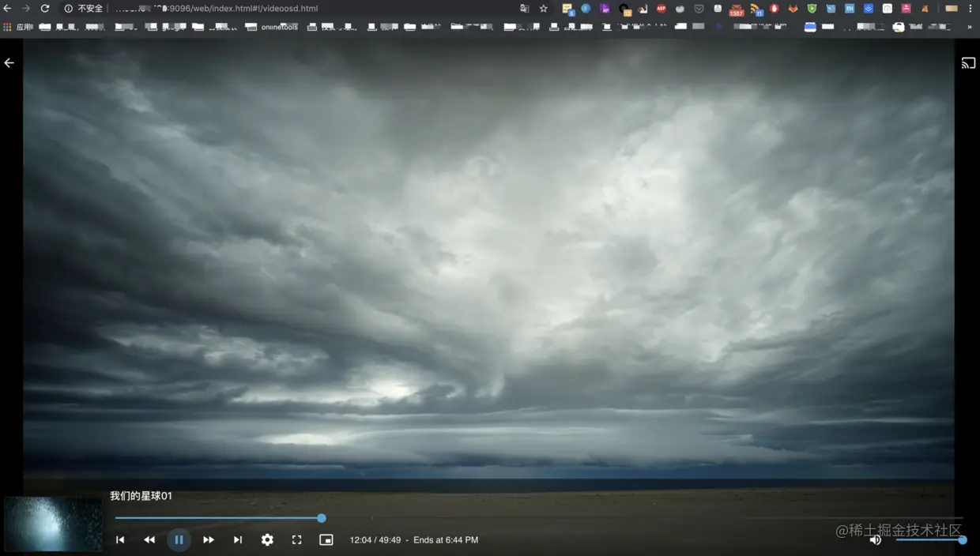
Task: Open the onlinetools bookmark folder
Action: pos(273,27)
